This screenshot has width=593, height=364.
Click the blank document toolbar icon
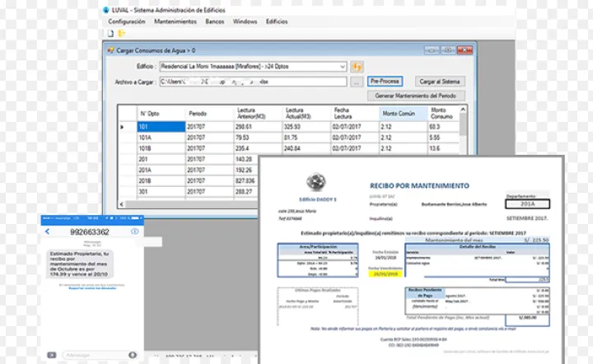pos(110,33)
